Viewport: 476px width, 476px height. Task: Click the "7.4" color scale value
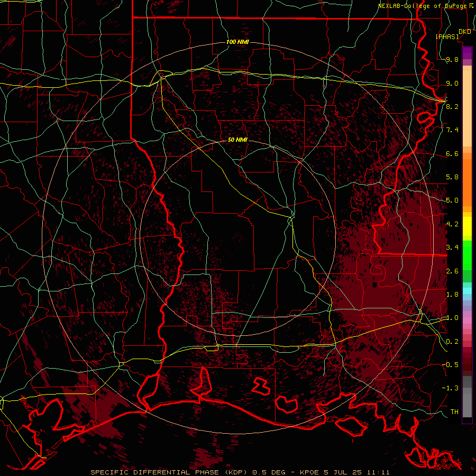pyautogui.click(x=452, y=130)
